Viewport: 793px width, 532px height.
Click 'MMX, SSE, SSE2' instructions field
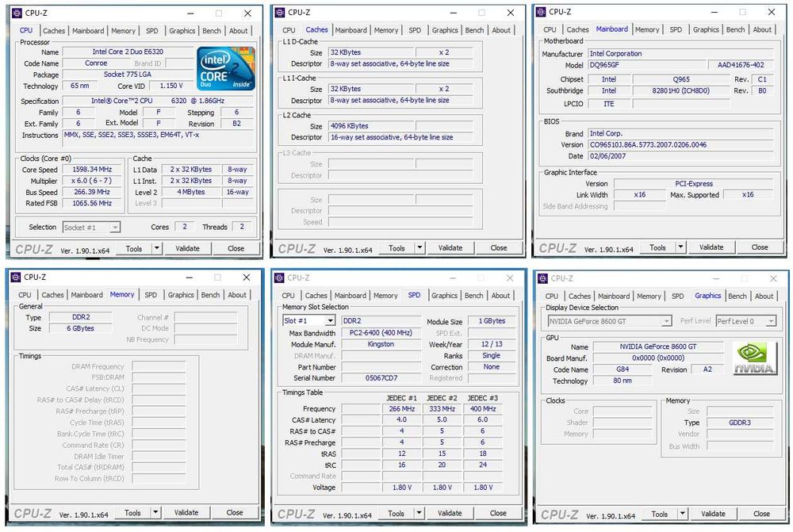158,138
